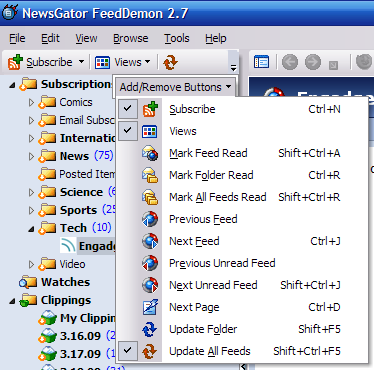Toggle the subscriptions panel icon in right toolbar
374x370 pixels.
(x=261, y=62)
